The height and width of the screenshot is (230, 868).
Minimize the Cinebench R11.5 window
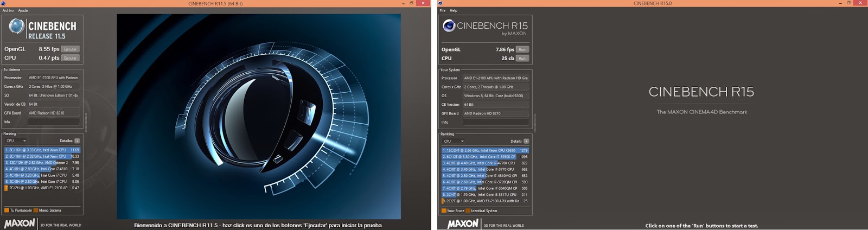point(403,3)
